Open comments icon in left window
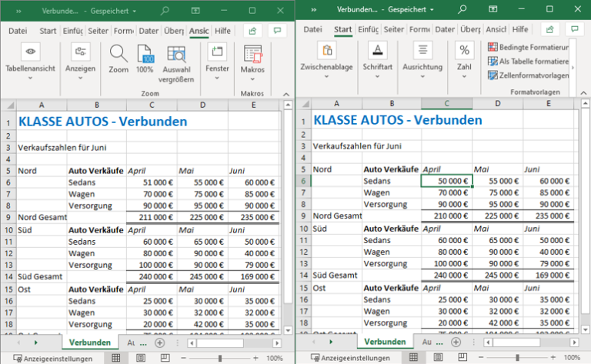Image resolution: width=591 pixels, height=364 pixels. point(277,31)
